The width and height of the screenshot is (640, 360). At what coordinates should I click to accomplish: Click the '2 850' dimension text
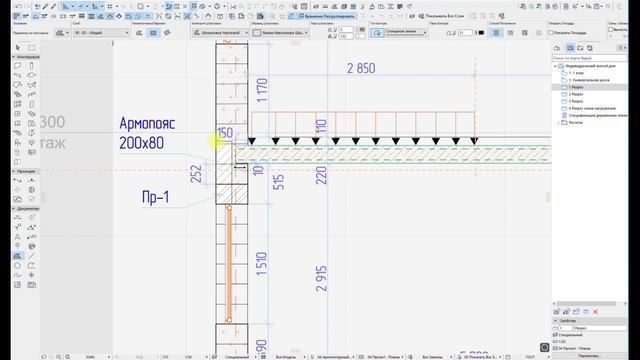[361, 68]
